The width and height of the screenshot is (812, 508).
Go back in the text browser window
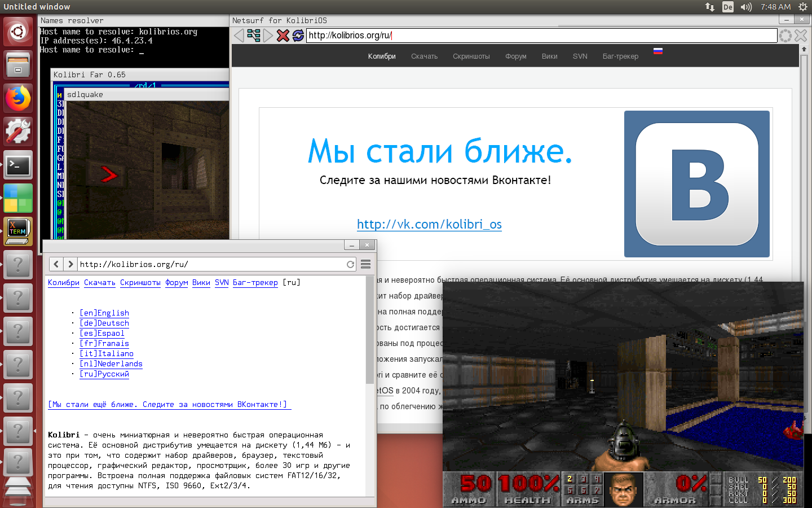click(56, 264)
